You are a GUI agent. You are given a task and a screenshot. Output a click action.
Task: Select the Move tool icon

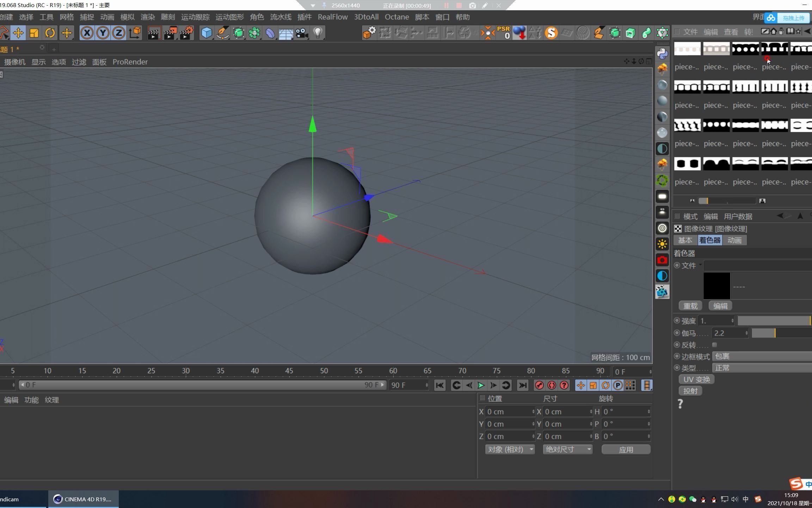click(x=18, y=33)
